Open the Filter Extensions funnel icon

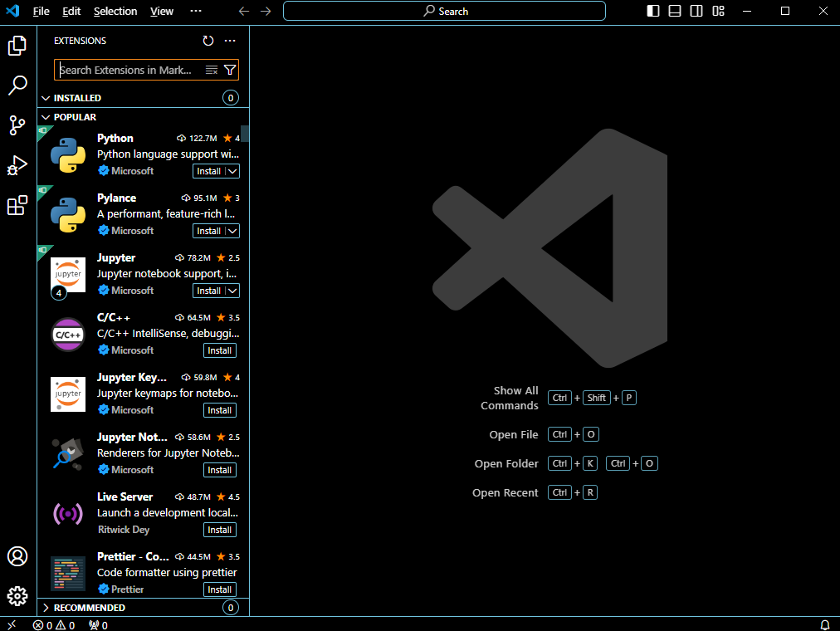pos(231,69)
